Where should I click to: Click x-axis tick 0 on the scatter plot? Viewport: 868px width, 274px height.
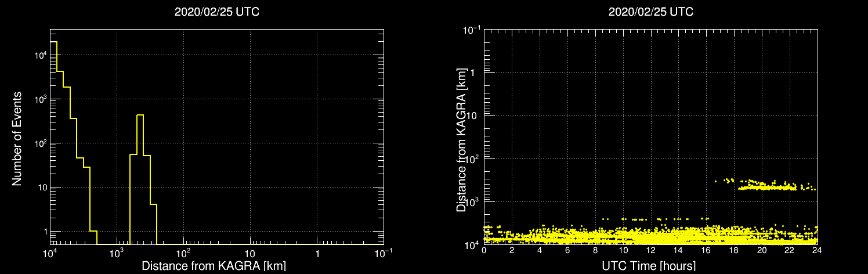[484, 251]
